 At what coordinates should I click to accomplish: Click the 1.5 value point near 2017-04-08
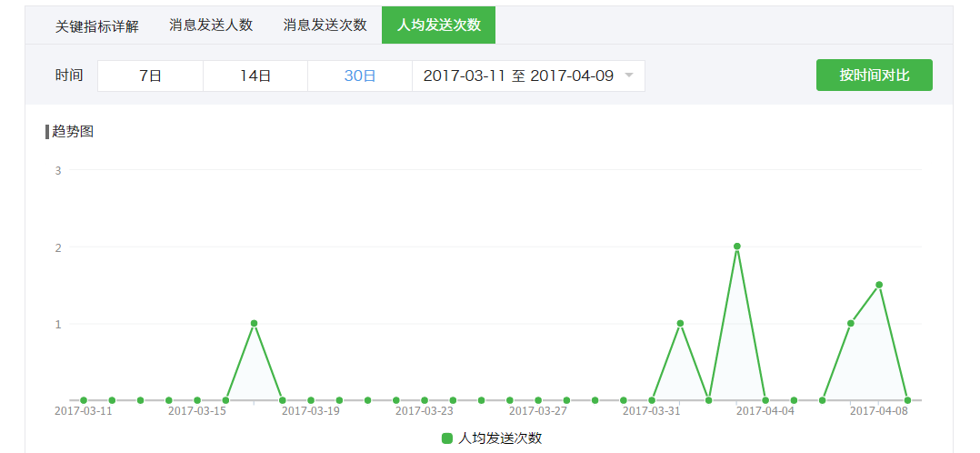[879, 285]
